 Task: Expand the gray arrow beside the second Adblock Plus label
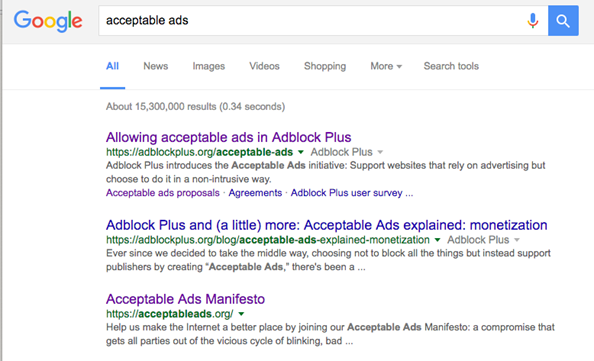[x=517, y=240]
